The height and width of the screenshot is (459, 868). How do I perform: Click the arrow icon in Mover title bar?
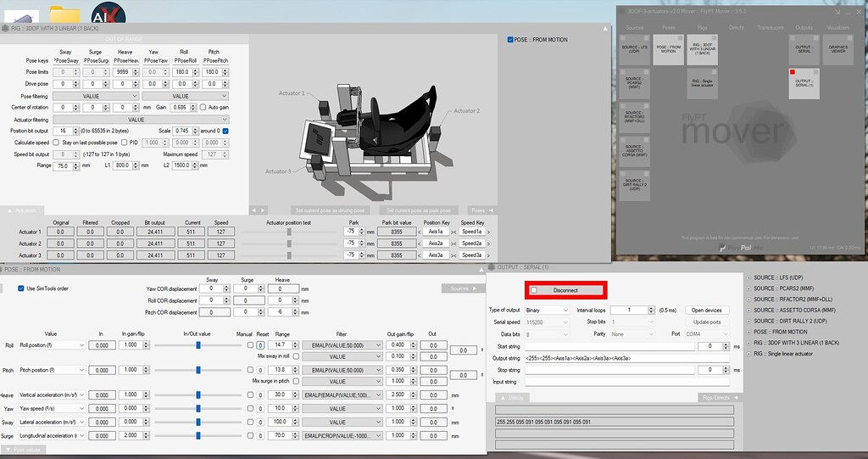837,11
